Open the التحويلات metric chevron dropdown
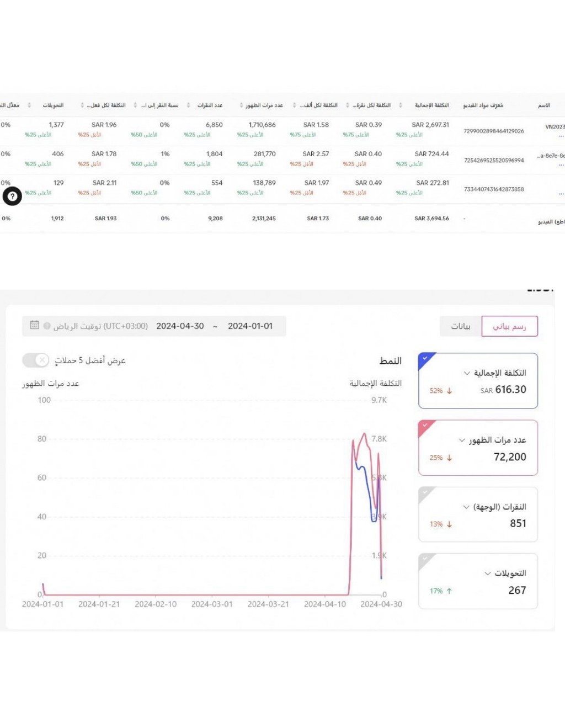 [x=487, y=573]
